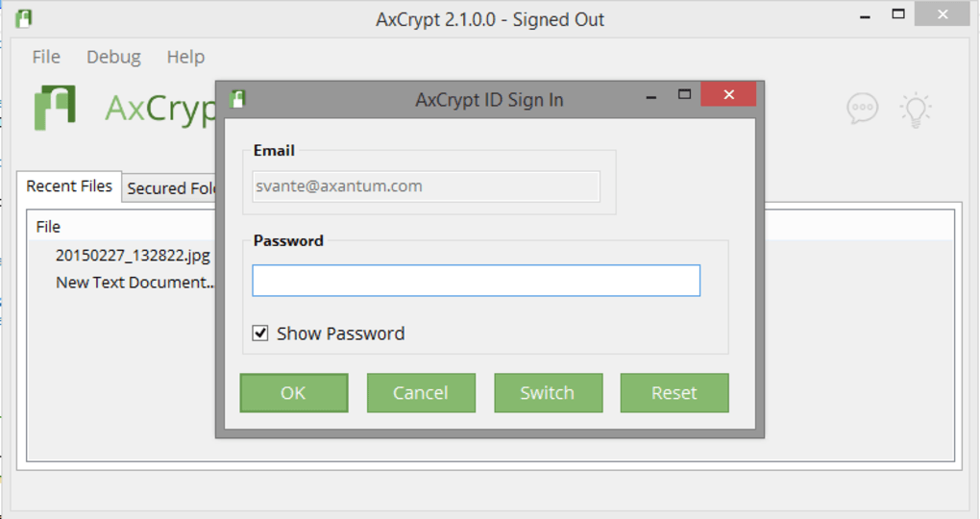
Task: Open the Debug menu
Action: (x=113, y=57)
